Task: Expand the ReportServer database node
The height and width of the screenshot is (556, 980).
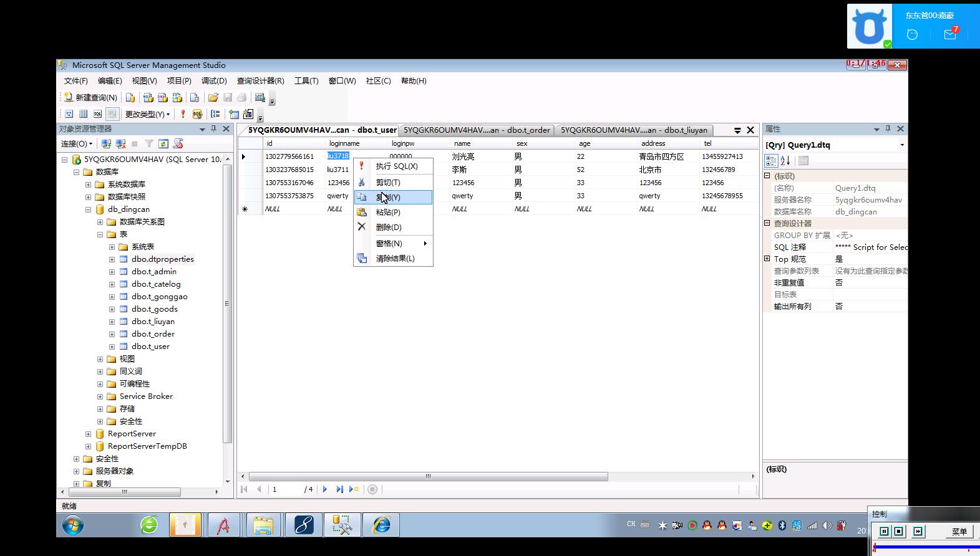Action: click(88, 434)
